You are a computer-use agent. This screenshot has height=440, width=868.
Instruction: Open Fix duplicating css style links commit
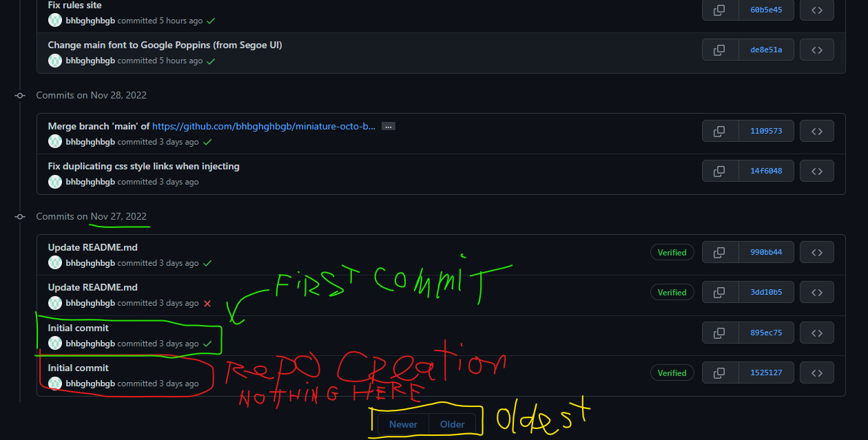point(144,166)
